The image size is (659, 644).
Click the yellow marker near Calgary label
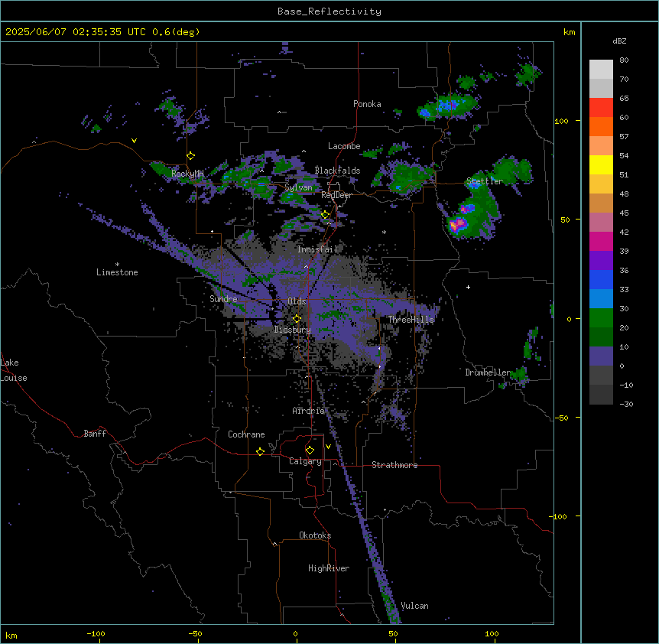(310, 450)
